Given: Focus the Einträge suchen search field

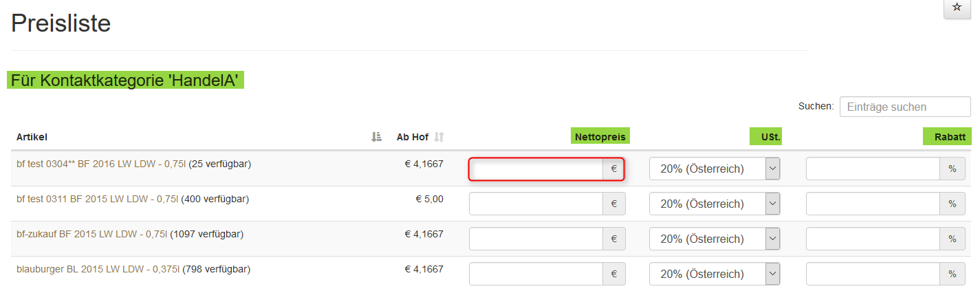Looking at the screenshot, I should coord(904,107).
